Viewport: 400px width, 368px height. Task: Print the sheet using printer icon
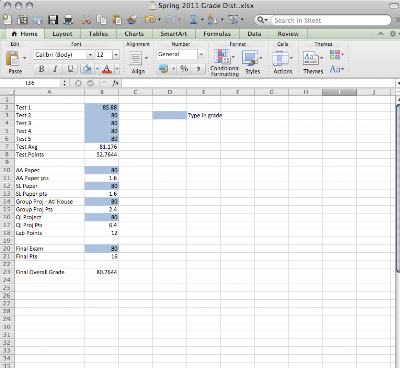pos(68,20)
